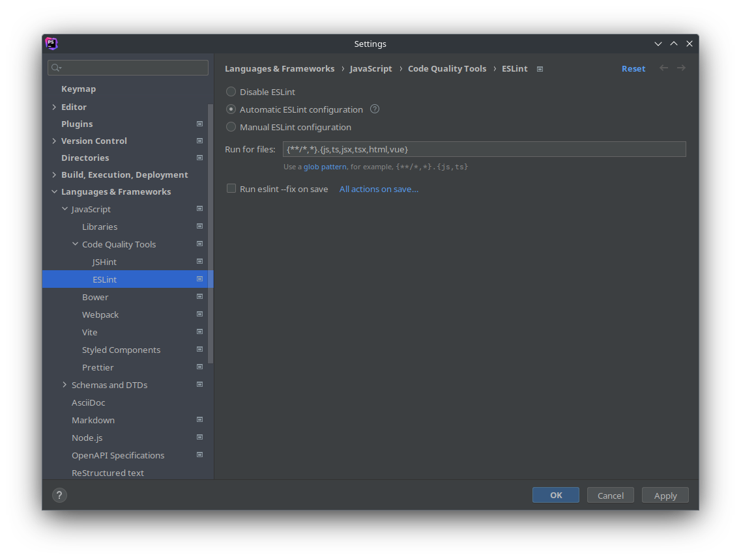Click the settings tree vertical scrollbar

click(x=211, y=234)
